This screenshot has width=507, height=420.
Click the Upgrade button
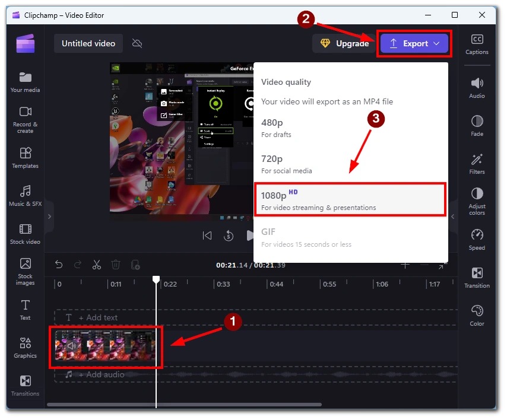(x=344, y=43)
